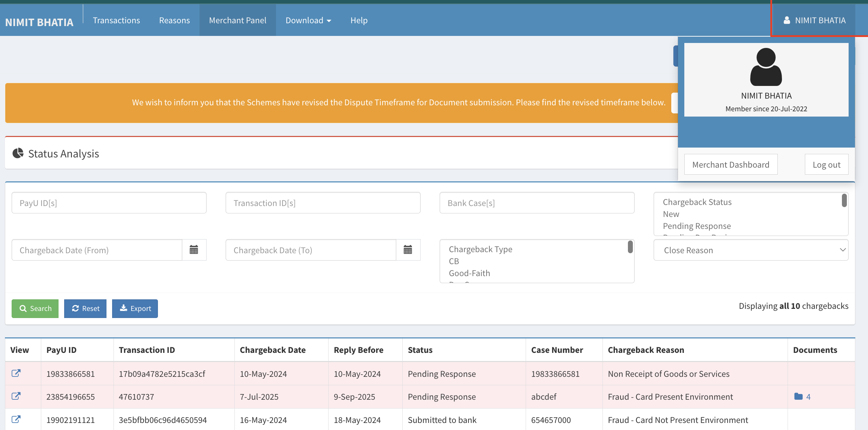The image size is (868, 430).
Task: Expand the Close Reason dropdown
Action: tap(751, 250)
